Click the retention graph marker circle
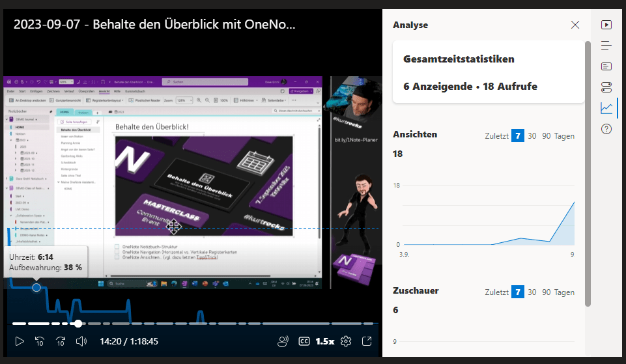The width and height of the screenshot is (626, 364). (x=36, y=287)
